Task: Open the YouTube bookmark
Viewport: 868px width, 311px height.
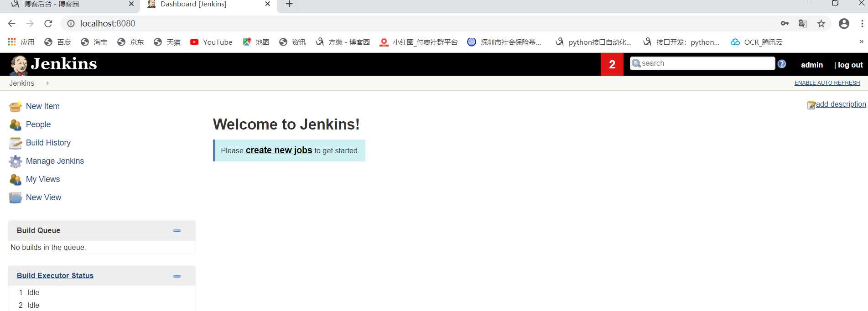Action: tap(211, 42)
